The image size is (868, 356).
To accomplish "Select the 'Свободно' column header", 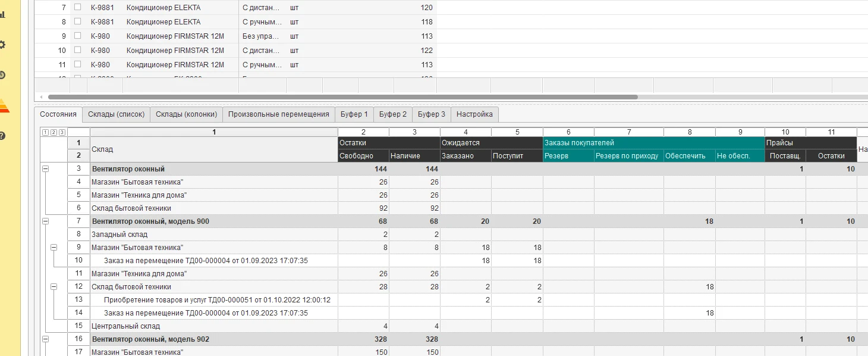I will [363, 156].
